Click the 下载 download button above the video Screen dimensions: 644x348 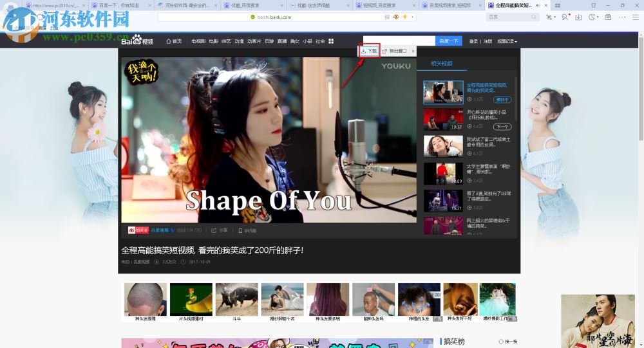click(x=369, y=51)
